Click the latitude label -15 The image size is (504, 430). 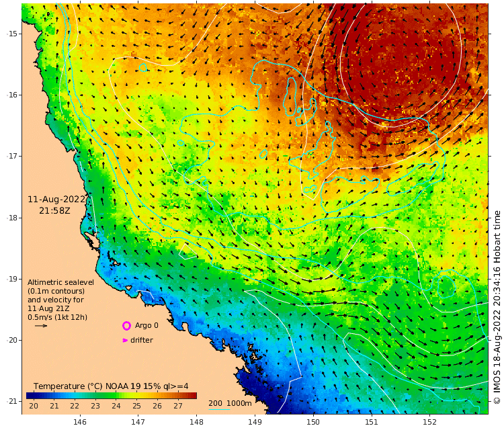(12, 34)
